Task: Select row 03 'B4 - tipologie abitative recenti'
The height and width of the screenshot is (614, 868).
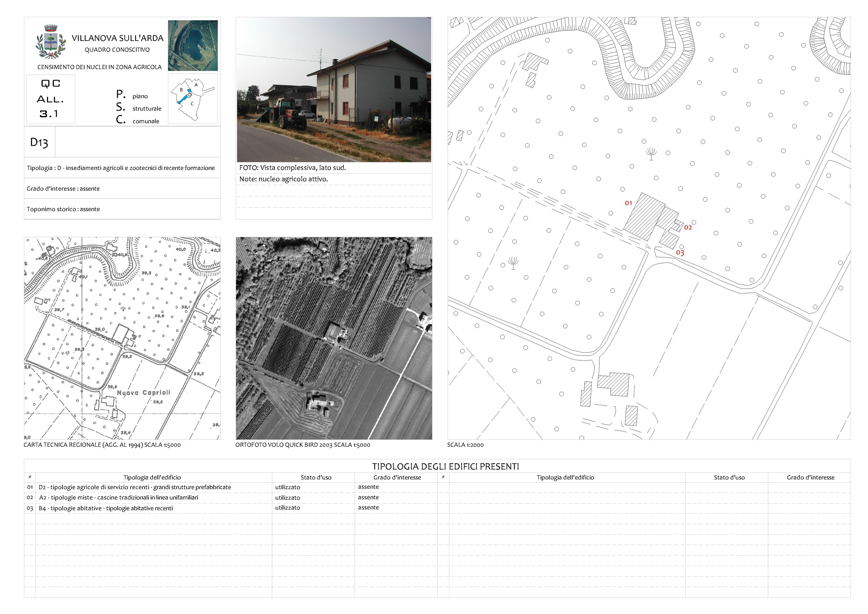Action: tap(106, 508)
